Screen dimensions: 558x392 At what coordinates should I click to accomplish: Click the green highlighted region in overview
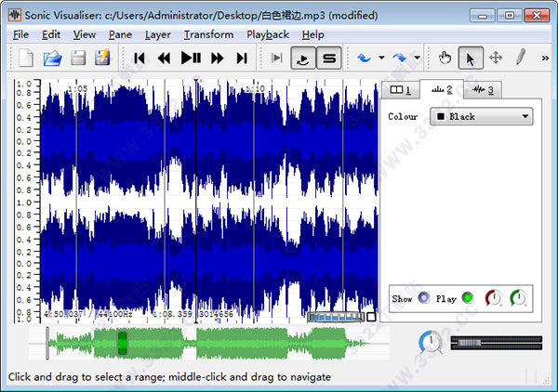123,343
